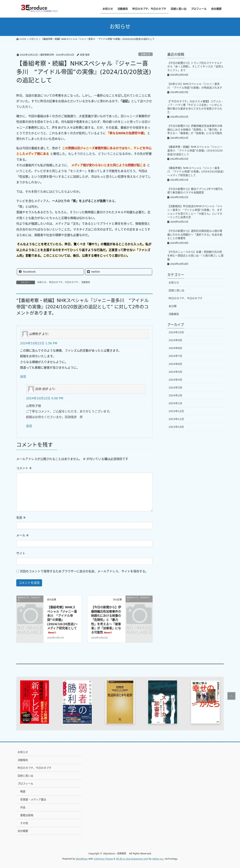
Task: Click comment timestamp 1:56 PM link
Action: [38, 343]
